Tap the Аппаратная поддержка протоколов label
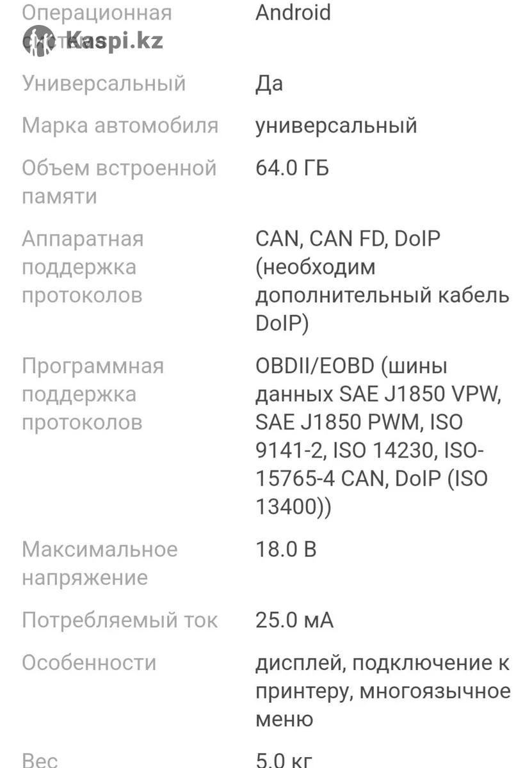Screen dimensions: 532x768 83,267
